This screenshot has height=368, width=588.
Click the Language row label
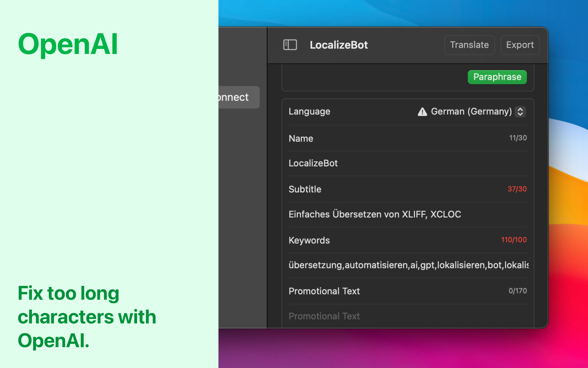coord(309,111)
